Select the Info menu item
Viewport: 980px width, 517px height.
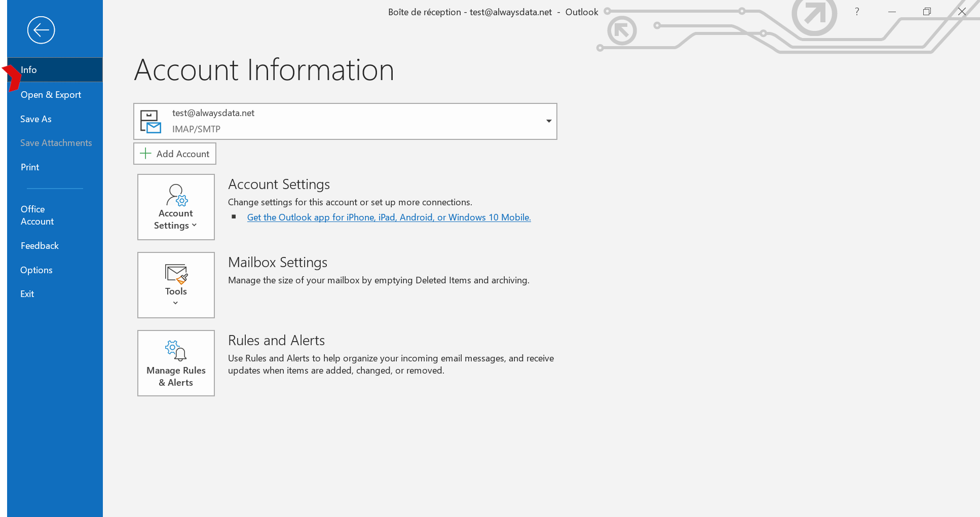pyautogui.click(x=55, y=70)
